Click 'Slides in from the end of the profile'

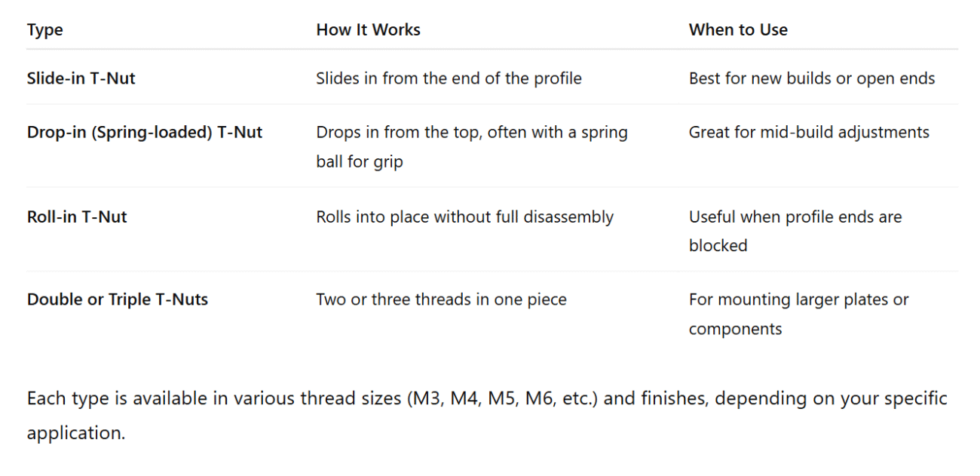pos(449,78)
